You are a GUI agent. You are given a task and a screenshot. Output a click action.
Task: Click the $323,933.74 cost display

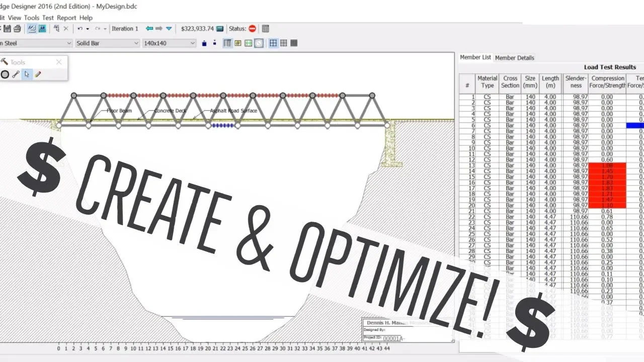(197, 29)
